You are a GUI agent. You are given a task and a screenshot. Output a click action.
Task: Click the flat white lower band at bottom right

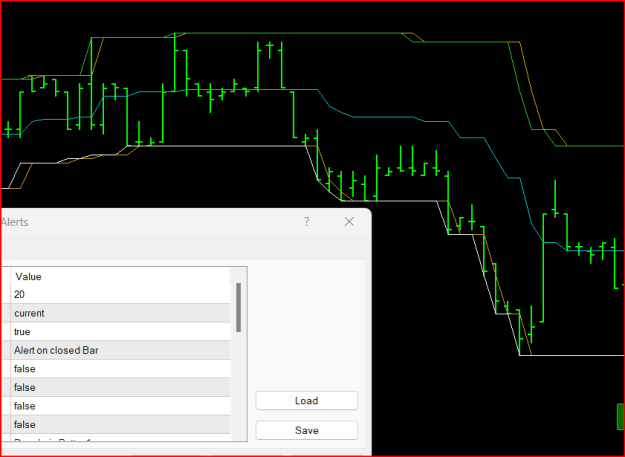tap(572, 355)
